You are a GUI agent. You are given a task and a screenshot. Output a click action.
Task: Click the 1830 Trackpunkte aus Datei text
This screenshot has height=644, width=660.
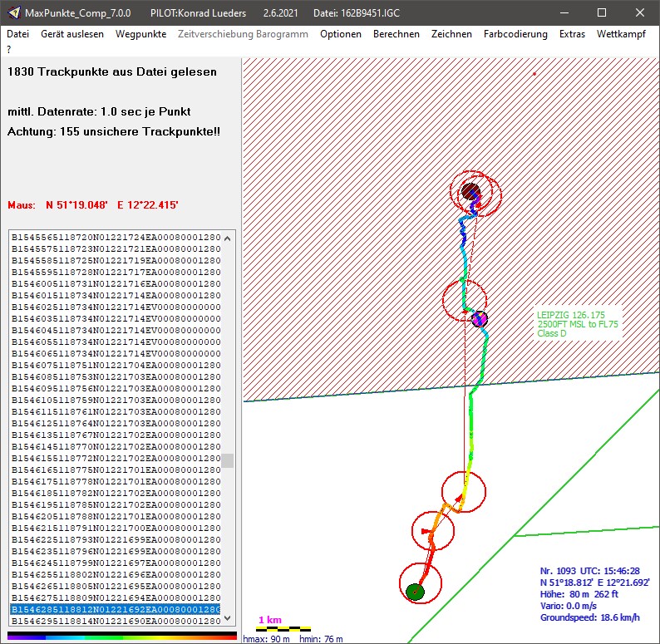click(112, 71)
